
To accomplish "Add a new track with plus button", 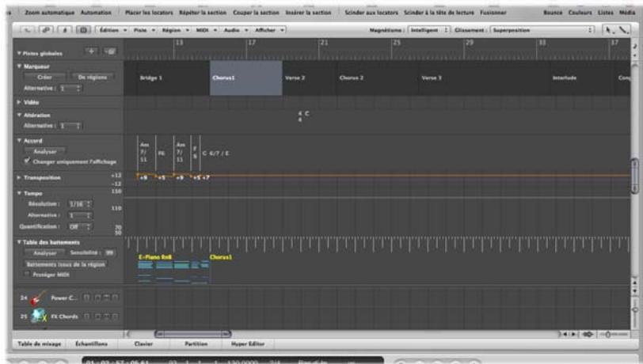I will tap(91, 51).
